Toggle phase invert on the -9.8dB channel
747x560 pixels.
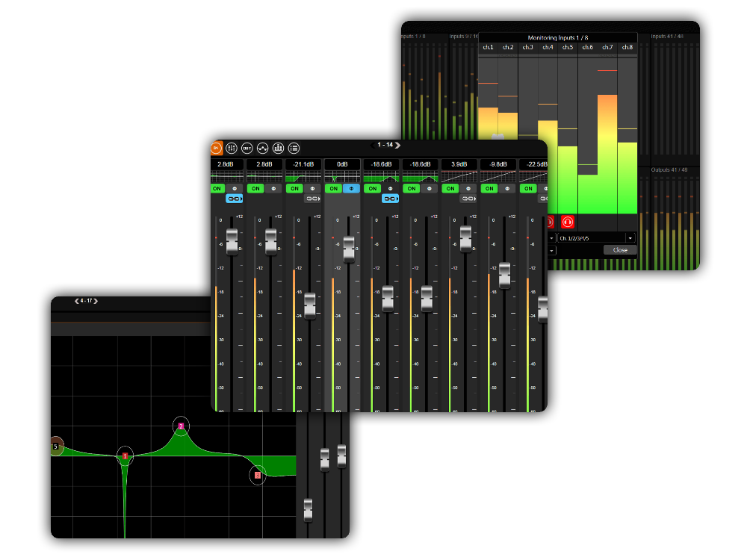click(x=507, y=189)
